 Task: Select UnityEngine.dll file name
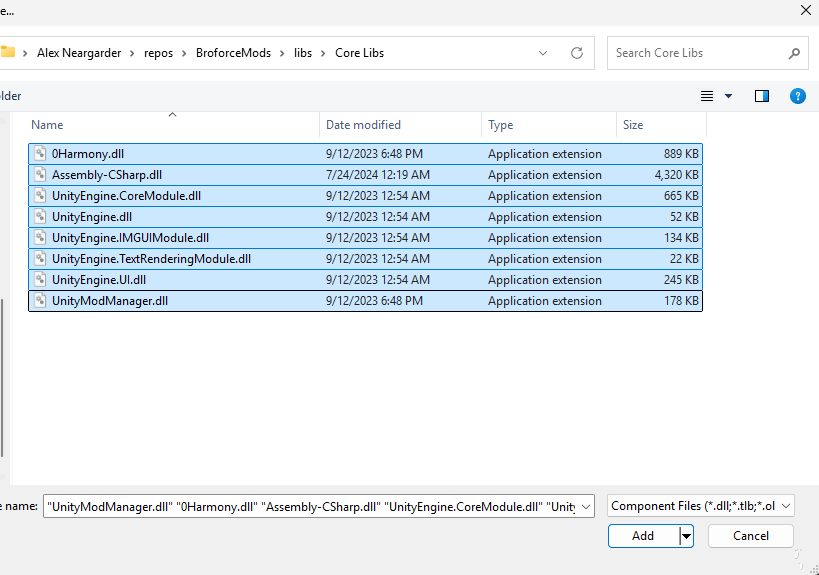(x=91, y=217)
